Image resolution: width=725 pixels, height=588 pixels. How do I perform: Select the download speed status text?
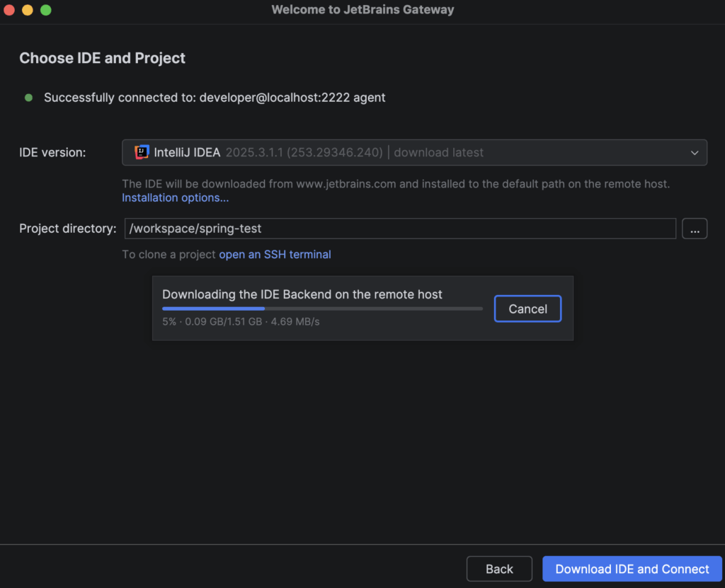[241, 322]
